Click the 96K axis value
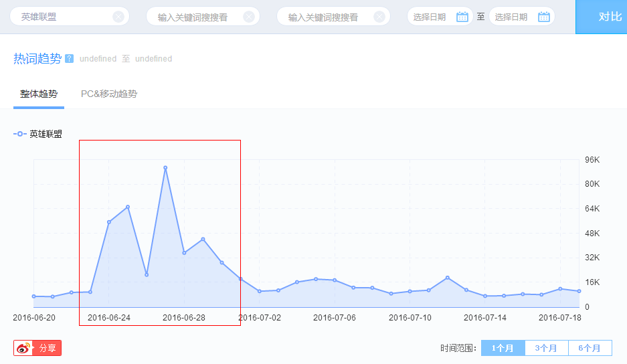The width and height of the screenshot is (627, 364). (592, 160)
